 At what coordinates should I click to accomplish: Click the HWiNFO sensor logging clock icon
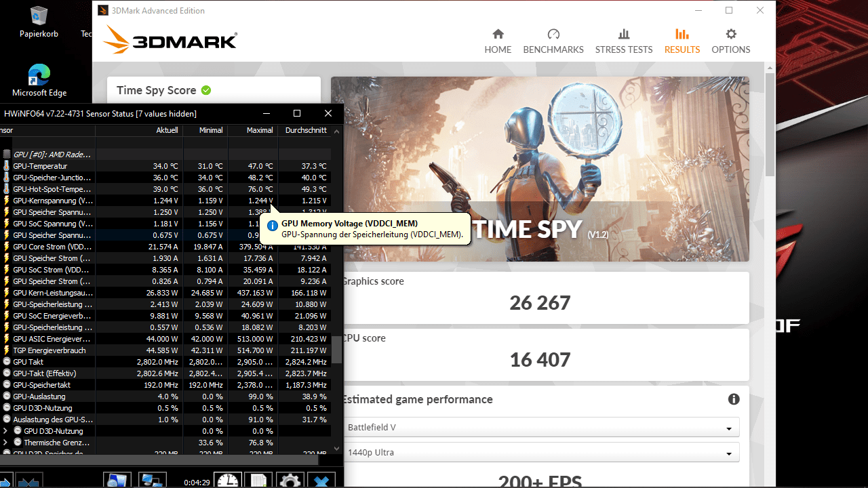tap(228, 481)
